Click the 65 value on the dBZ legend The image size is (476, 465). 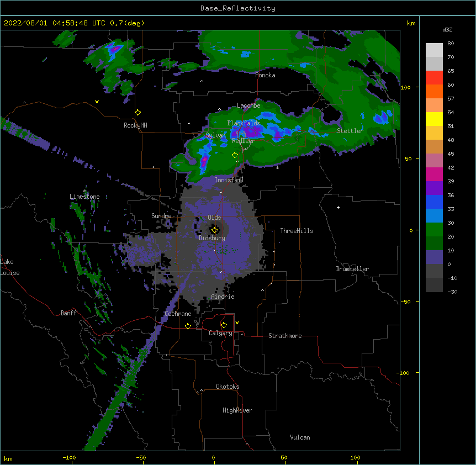[451, 71]
